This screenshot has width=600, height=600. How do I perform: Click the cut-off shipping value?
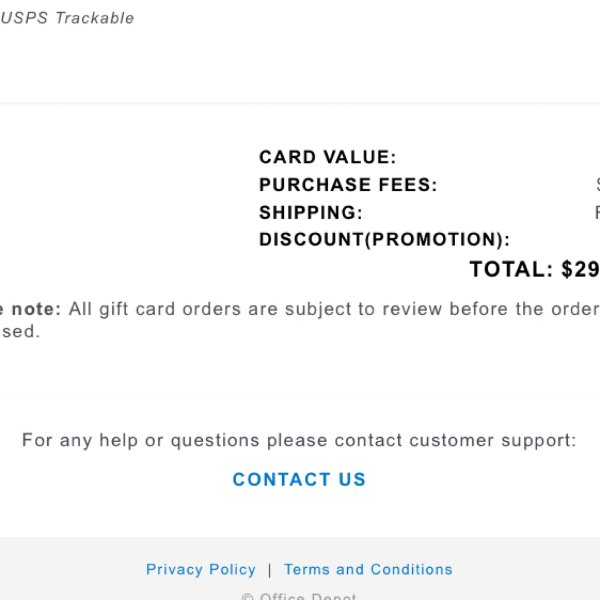click(x=597, y=212)
